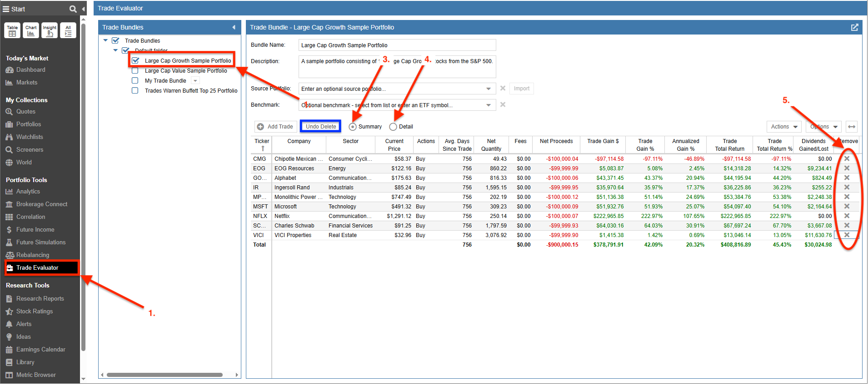Edit the Bundle Name field
The width and height of the screenshot is (868, 386).
tap(397, 45)
